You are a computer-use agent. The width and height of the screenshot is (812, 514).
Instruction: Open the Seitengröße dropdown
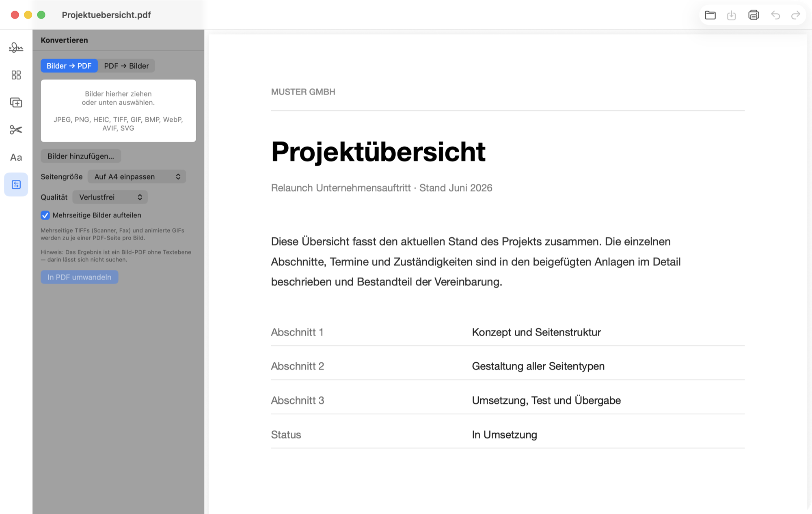coord(137,176)
